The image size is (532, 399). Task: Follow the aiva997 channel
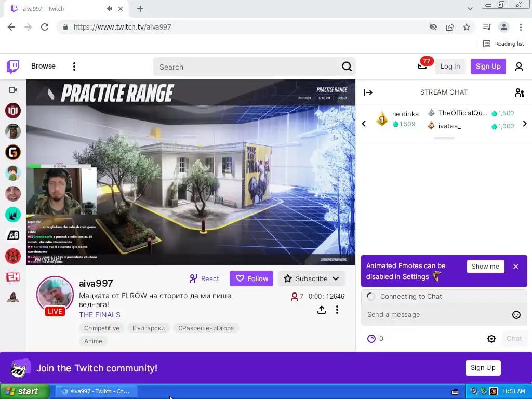(x=251, y=278)
